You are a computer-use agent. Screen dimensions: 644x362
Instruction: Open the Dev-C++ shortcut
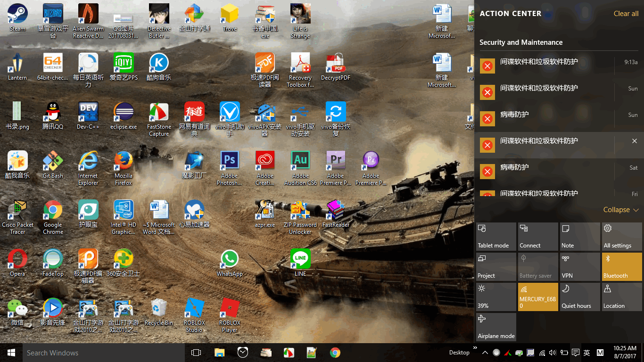pyautogui.click(x=88, y=116)
